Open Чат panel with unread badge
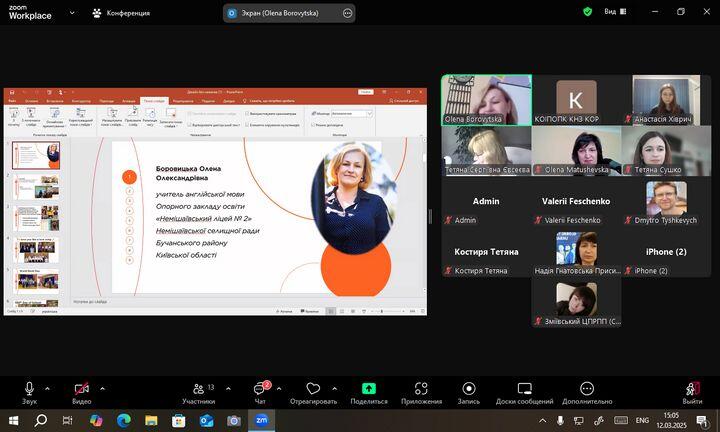This screenshot has width=720, height=432. pyautogui.click(x=260, y=393)
